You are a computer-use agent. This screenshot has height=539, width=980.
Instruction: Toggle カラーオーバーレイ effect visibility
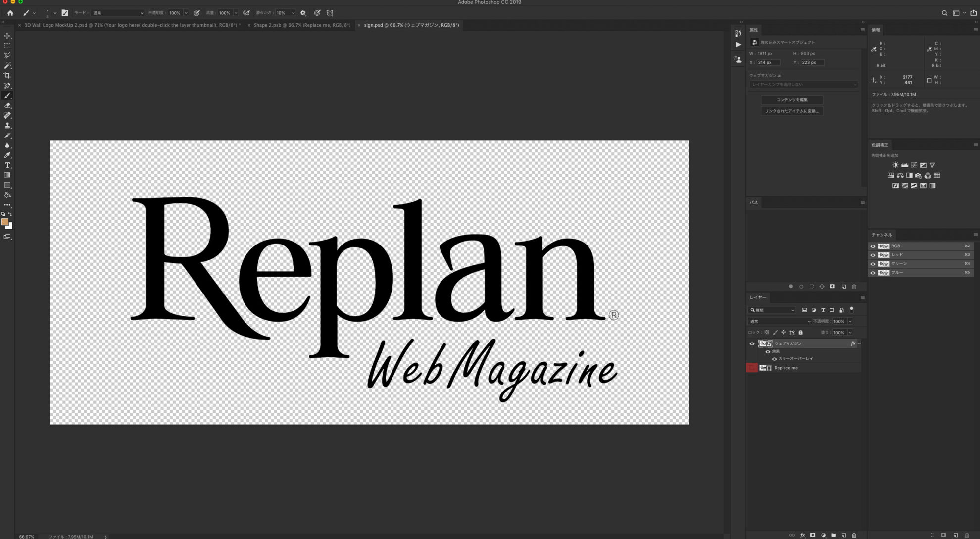click(774, 359)
